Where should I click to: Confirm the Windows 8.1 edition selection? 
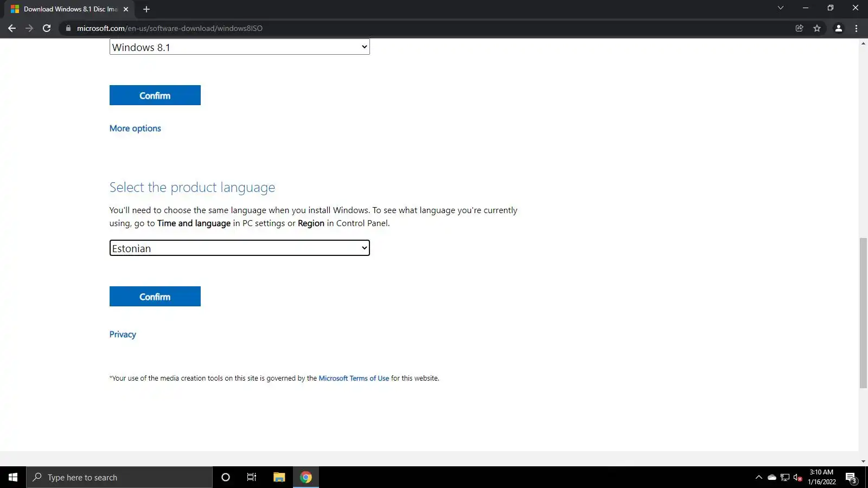pos(155,95)
